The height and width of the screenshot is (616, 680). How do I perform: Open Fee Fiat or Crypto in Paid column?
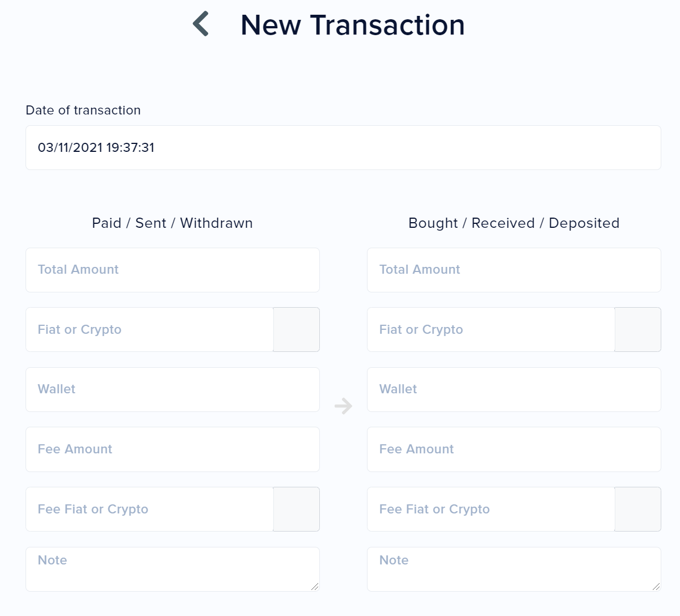pyautogui.click(x=150, y=509)
